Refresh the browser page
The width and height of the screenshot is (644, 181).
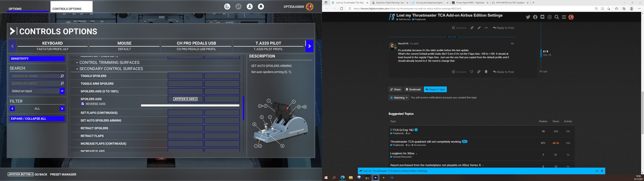coord(341,9)
